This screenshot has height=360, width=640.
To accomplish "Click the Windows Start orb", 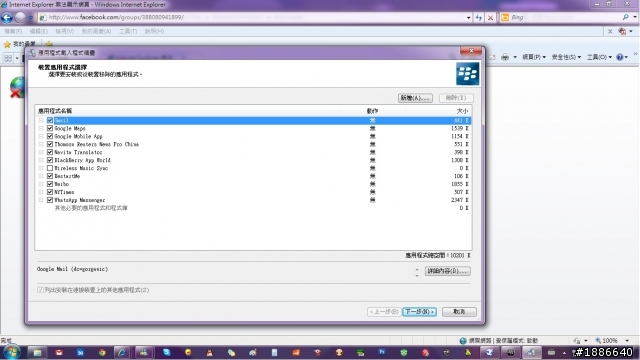I will click(11, 352).
